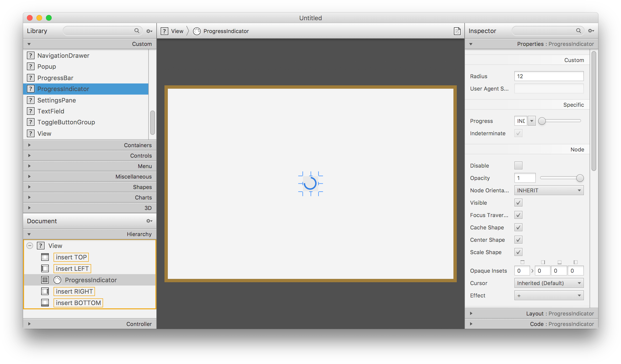Click the View question-mark icon in breadcrumb
The height and width of the screenshot is (364, 621).
pos(164,31)
